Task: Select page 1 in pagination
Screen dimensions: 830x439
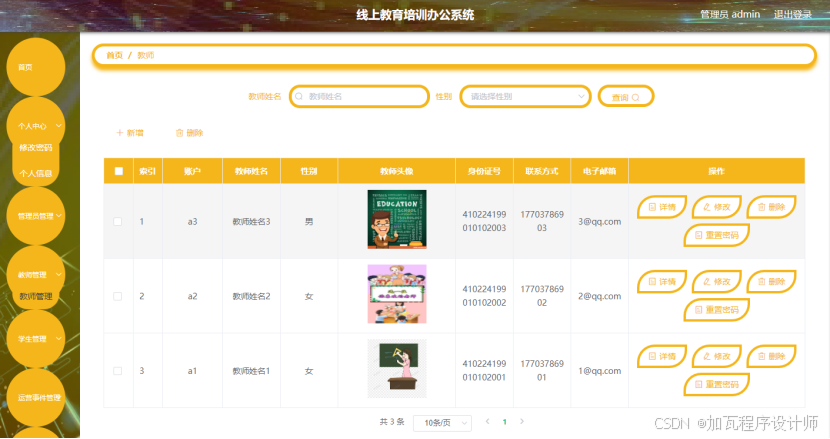Action: (x=504, y=422)
